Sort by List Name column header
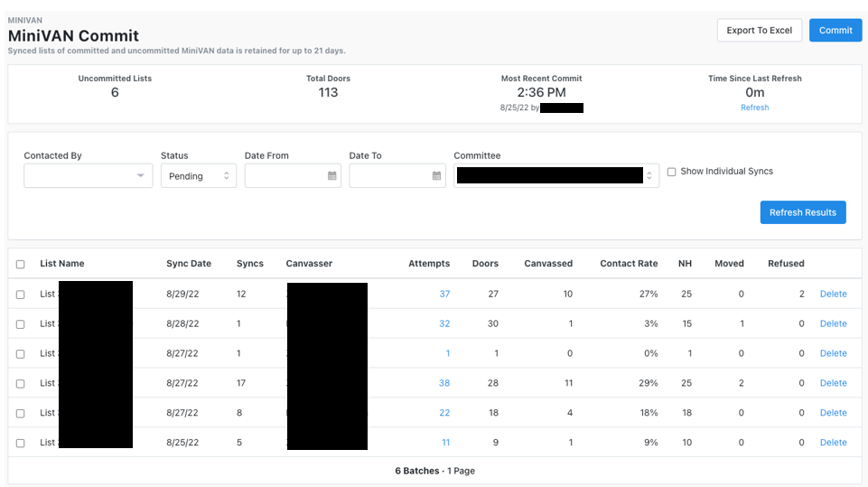This screenshot has width=868, height=487. [x=62, y=264]
